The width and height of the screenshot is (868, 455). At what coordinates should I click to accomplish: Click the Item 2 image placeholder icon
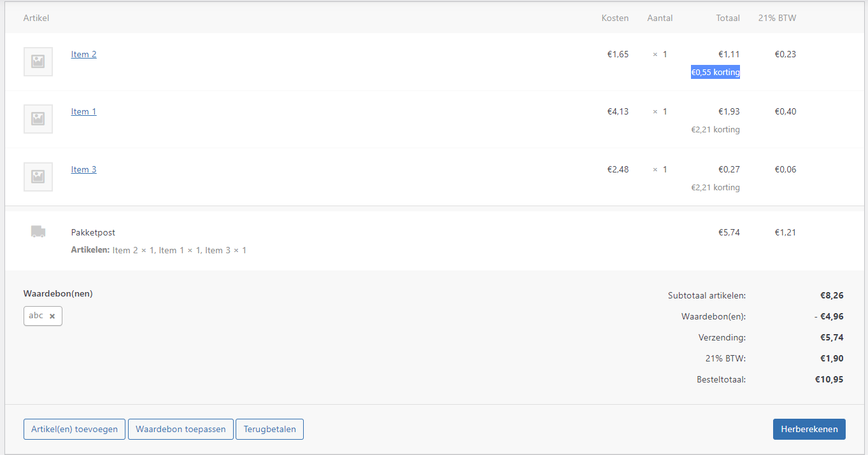click(38, 62)
